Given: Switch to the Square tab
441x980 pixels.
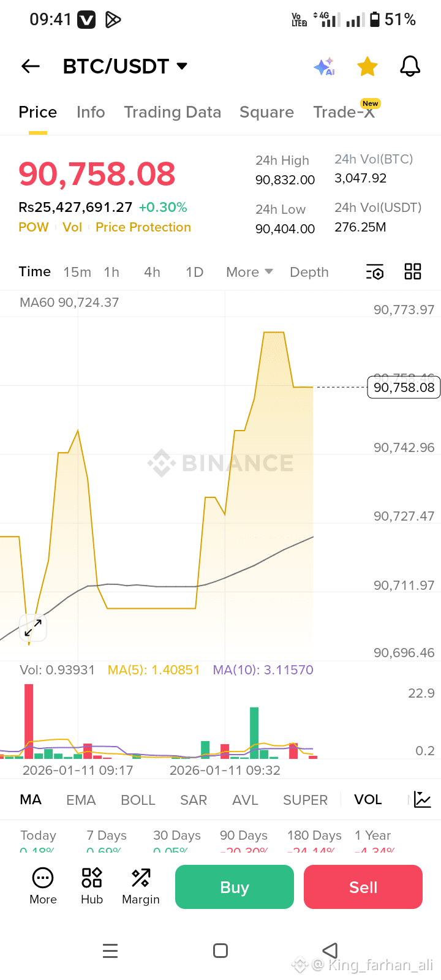Looking at the screenshot, I should pos(266,112).
